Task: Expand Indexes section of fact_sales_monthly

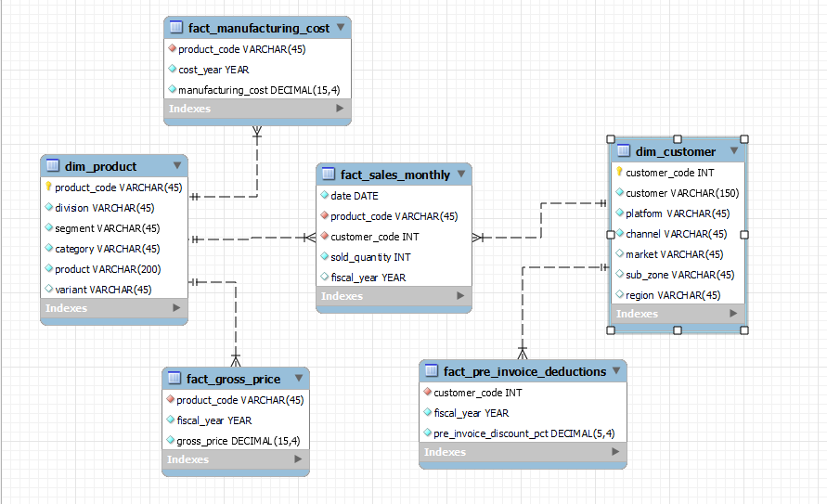Action: point(460,296)
